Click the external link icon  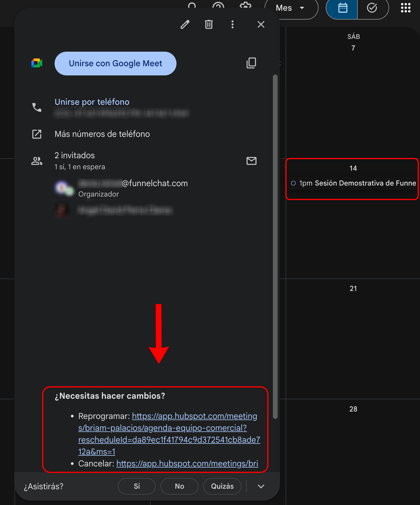37,134
